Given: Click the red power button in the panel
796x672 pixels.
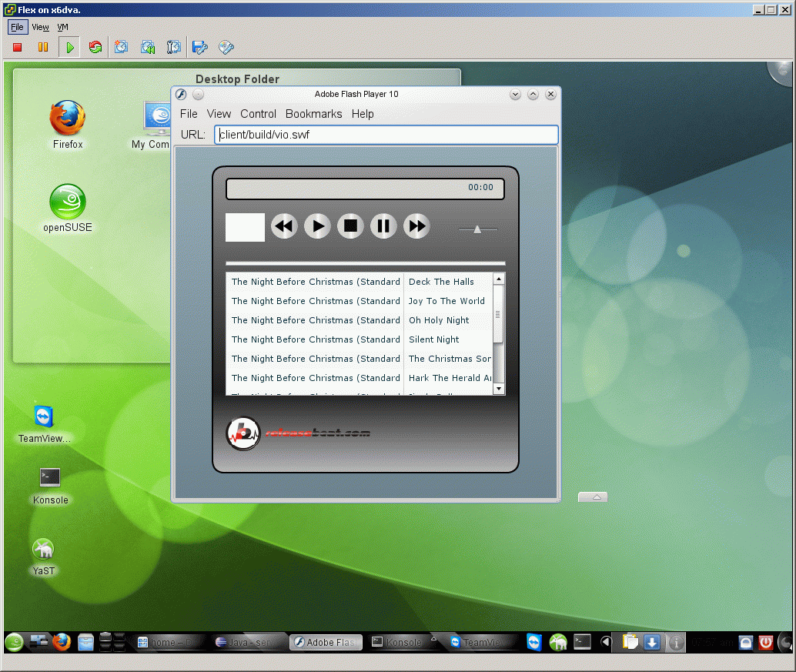Looking at the screenshot, I should 765,643.
